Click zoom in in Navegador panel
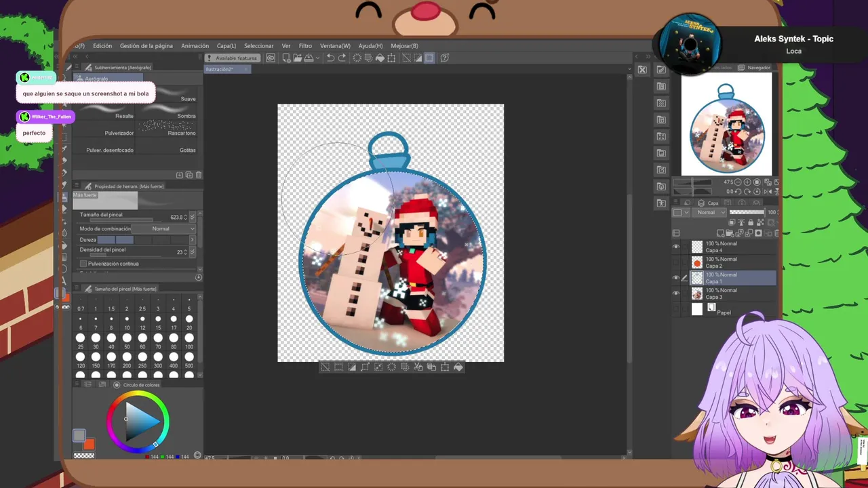This screenshot has height=488, width=868. click(x=747, y=182)
